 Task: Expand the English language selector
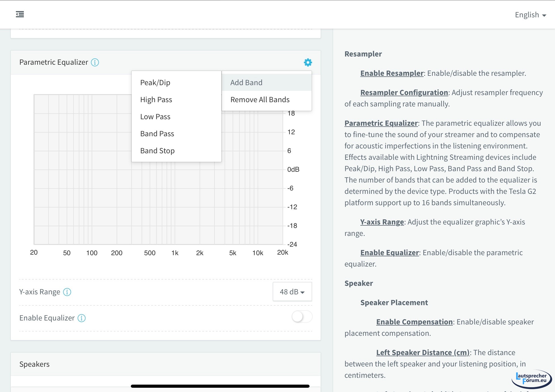pyautogui.click(x=530, y=15)
